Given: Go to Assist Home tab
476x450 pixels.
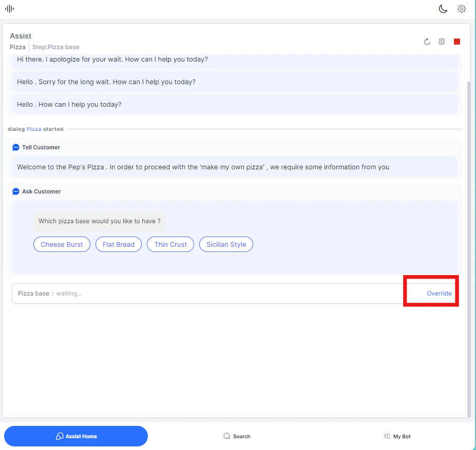Looking at the screenshot, I should point(76,436).
